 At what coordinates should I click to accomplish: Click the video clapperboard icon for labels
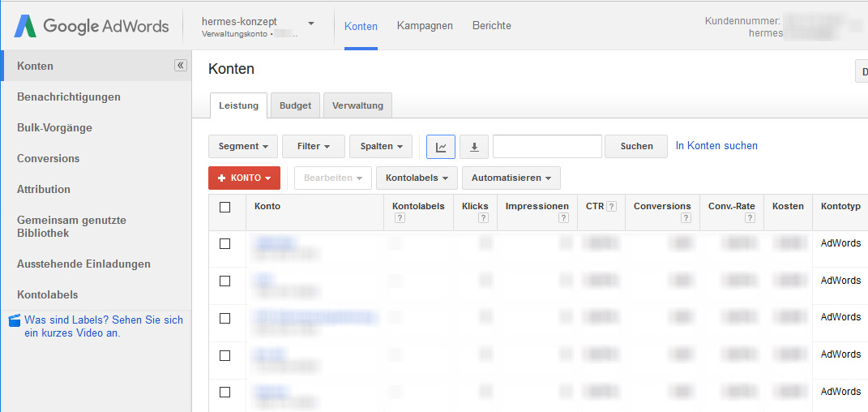tap(15, 320)
